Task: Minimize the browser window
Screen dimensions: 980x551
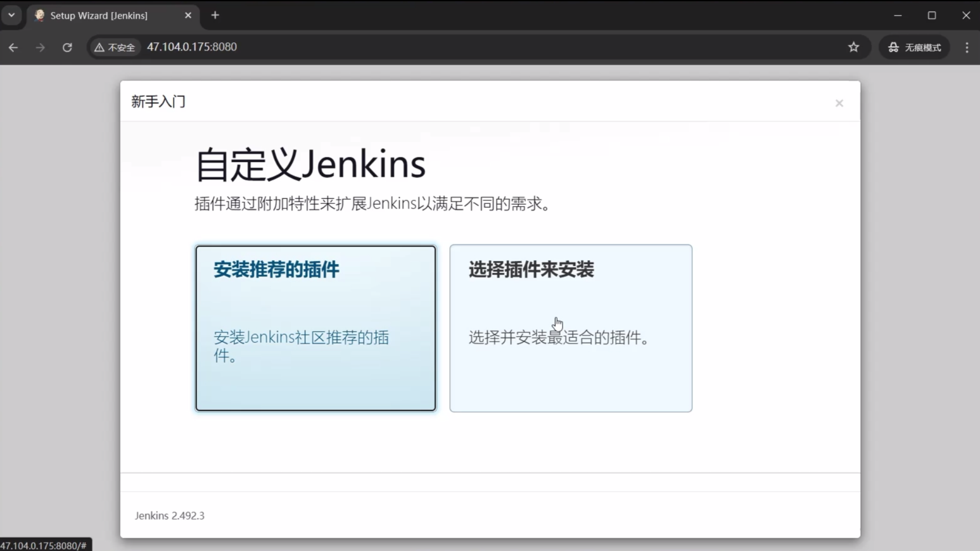Action: point(898,15)
